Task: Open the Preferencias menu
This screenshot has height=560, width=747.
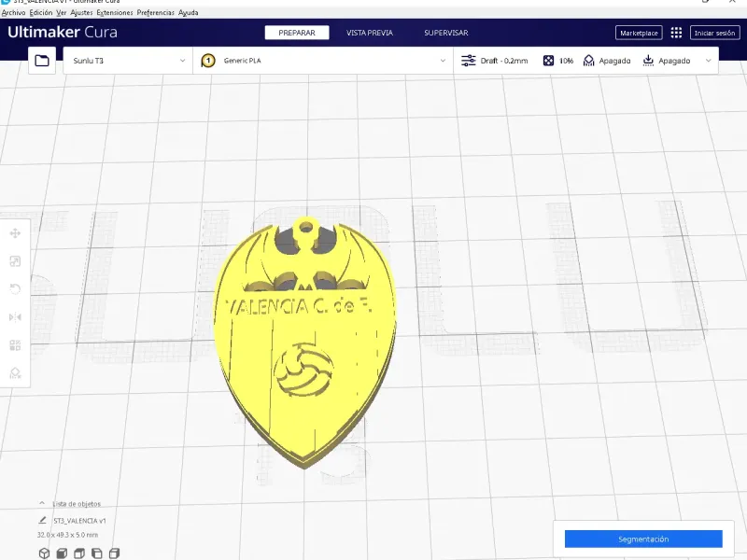Action: (156, 12)
